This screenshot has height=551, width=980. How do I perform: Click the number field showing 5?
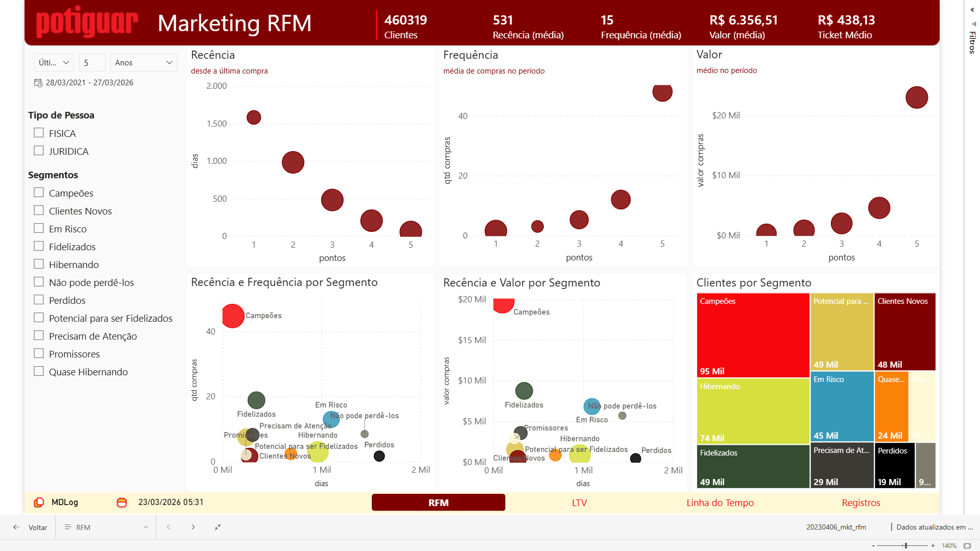pyautogui.click(x=92, y=62)
